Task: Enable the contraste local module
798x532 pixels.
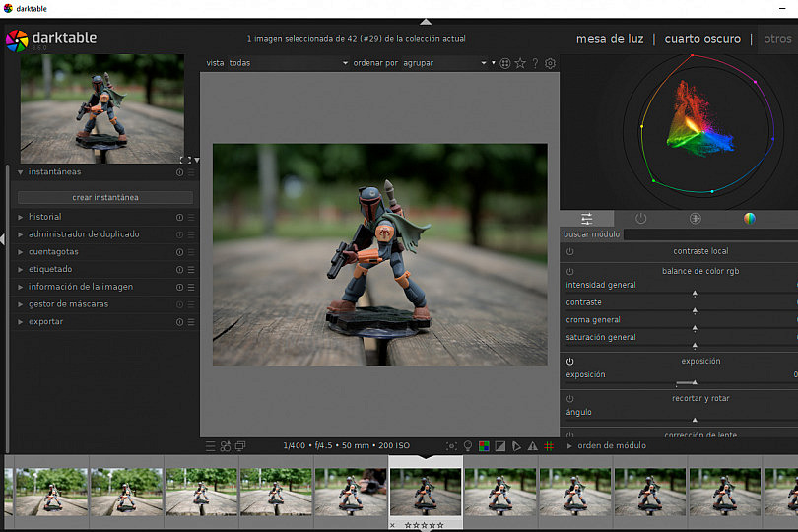Action: 570,251
